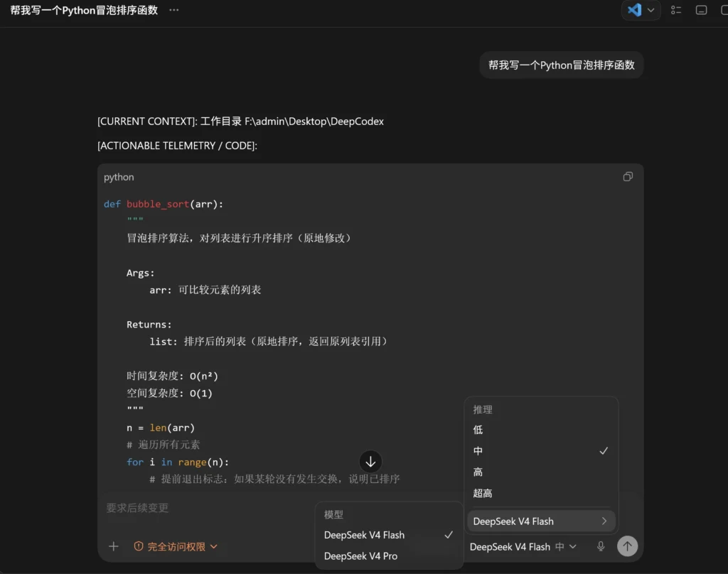Click the n = len(arr) code line

pos(161,428)
